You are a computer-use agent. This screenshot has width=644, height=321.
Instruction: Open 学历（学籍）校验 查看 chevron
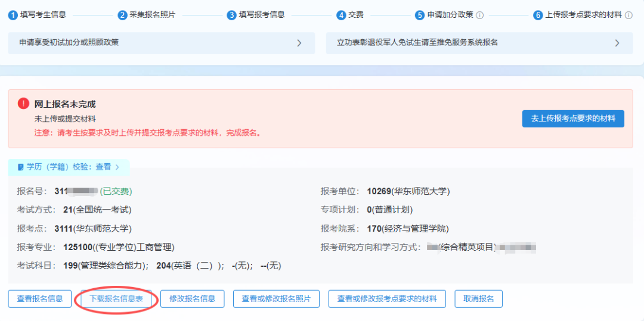(x=117, y=167)
